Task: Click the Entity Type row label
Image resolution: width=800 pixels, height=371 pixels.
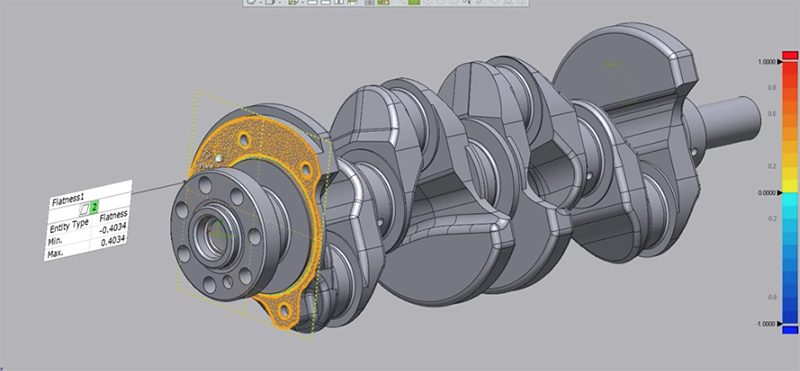Action: point(69,226)
